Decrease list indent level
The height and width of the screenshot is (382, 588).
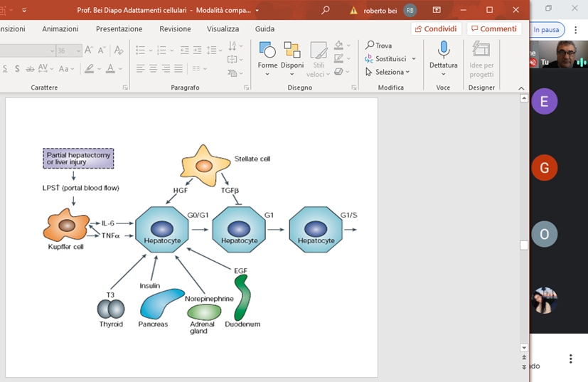184,50
